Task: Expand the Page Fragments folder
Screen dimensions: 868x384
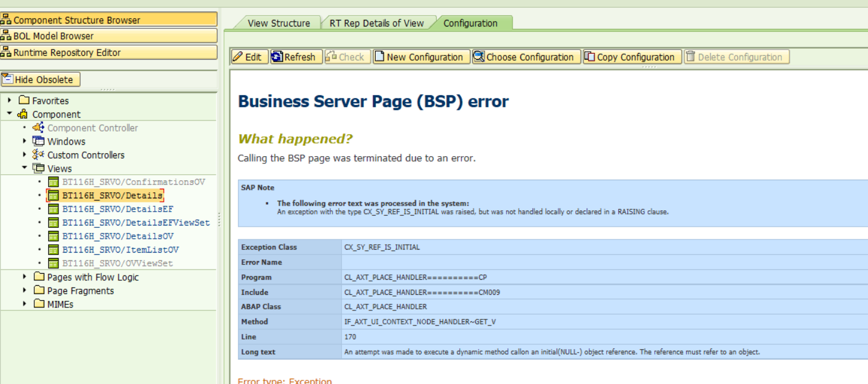Action: click(25, 291)
